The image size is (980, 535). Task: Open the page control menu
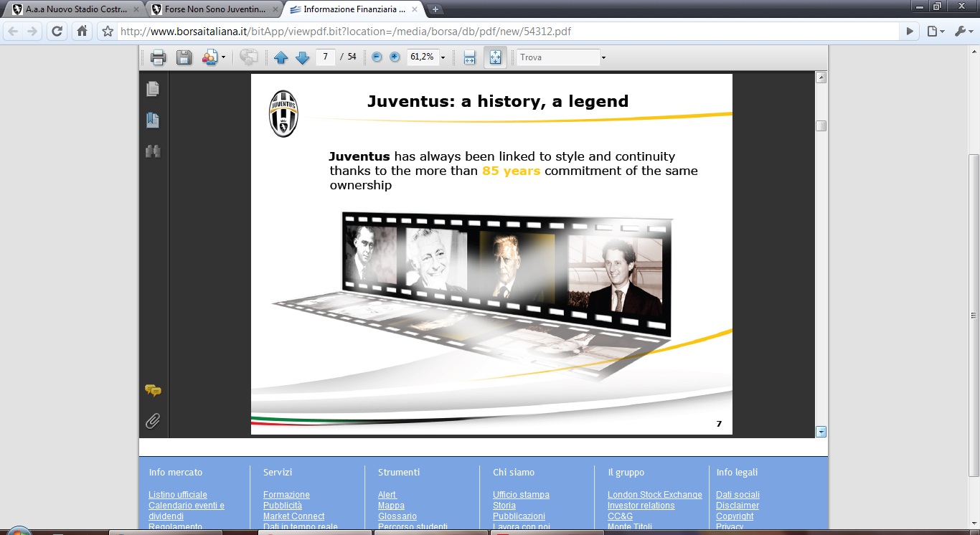point(936,32)
